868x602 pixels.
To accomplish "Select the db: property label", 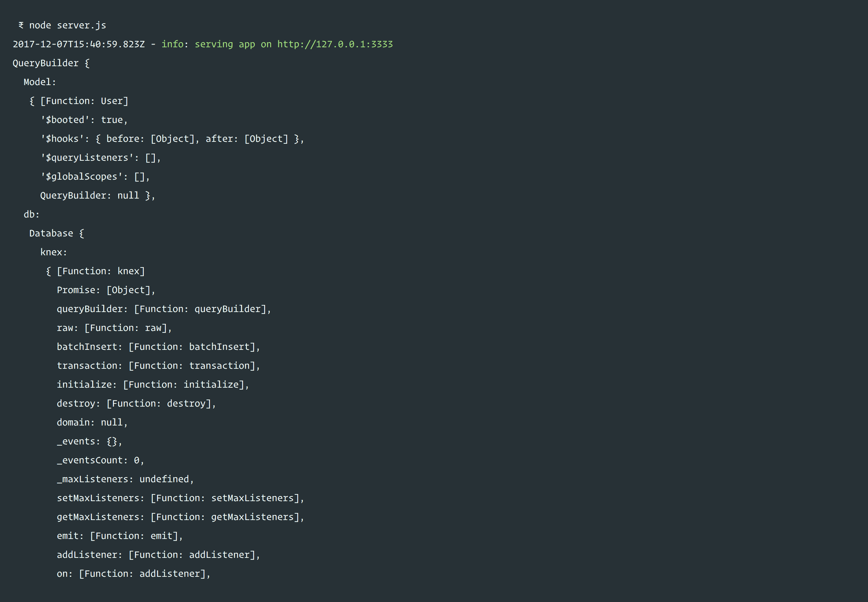I will pos(30,214).
